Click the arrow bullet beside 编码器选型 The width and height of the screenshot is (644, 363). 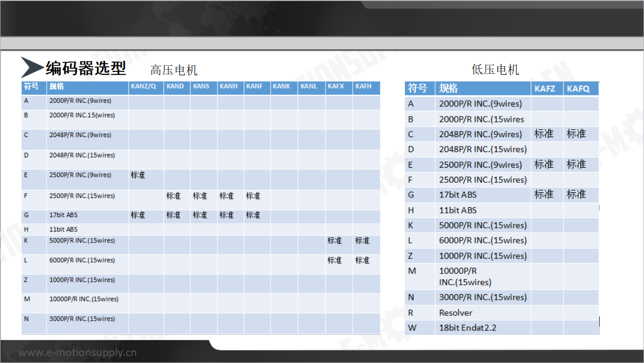[x=32, y=67]
